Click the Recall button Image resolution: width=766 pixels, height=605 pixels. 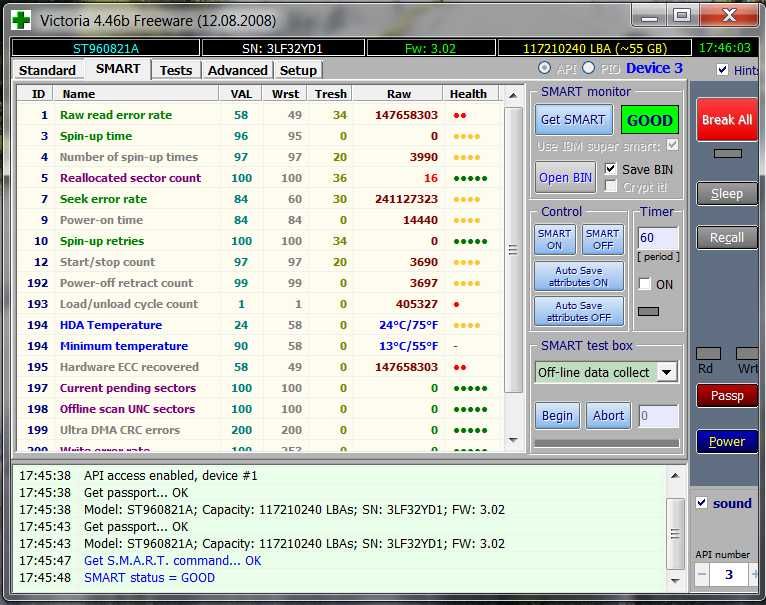coord(727,238)
